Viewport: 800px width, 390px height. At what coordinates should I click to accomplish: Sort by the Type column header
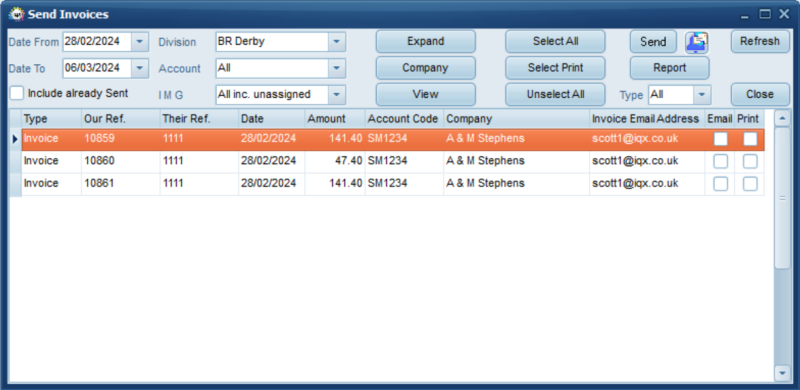(x=51, y=119)
